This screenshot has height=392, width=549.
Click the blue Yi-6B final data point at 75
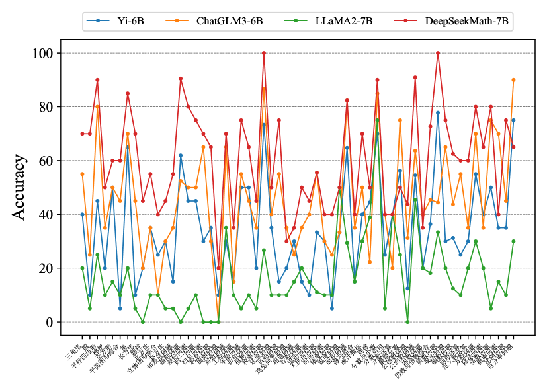[x=513, y=120]
